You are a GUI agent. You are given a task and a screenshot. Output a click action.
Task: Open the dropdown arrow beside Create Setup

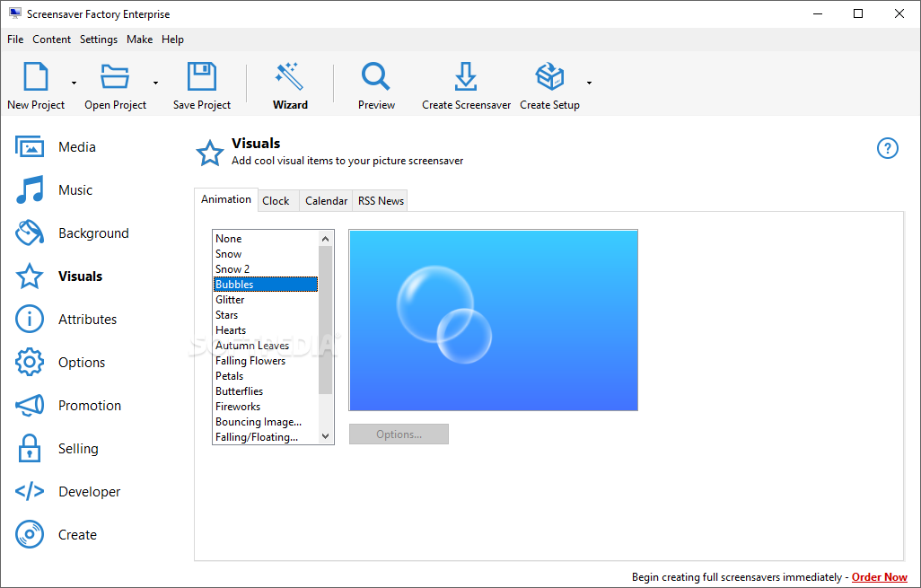(x=589, y=83)
